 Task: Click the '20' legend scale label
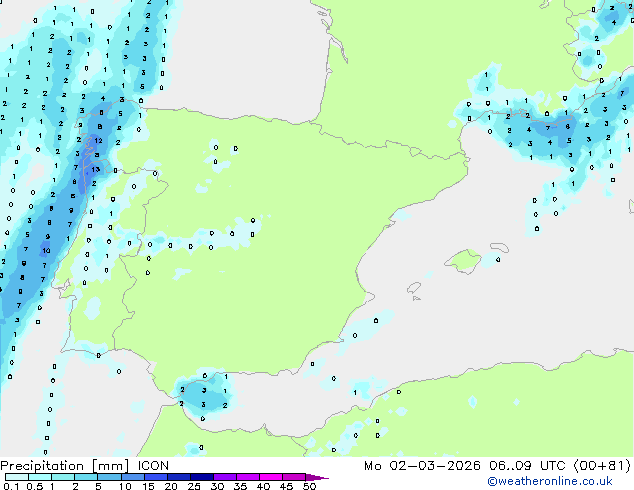171,486
